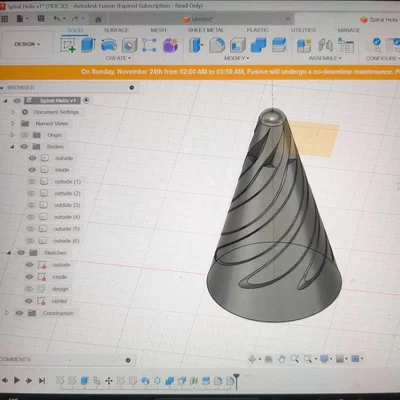This screenshot has height=400, width=400.
Task: Select the Shell tool icon
Action: click(x=238, y=45)
